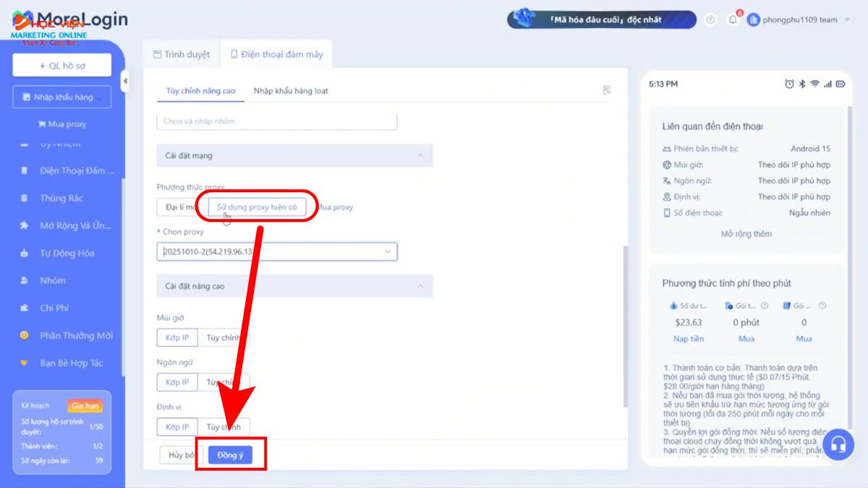Click the list icon beside Nhập khẩu hàng loạt
The image size is (868, 488).
click(607, 90)
